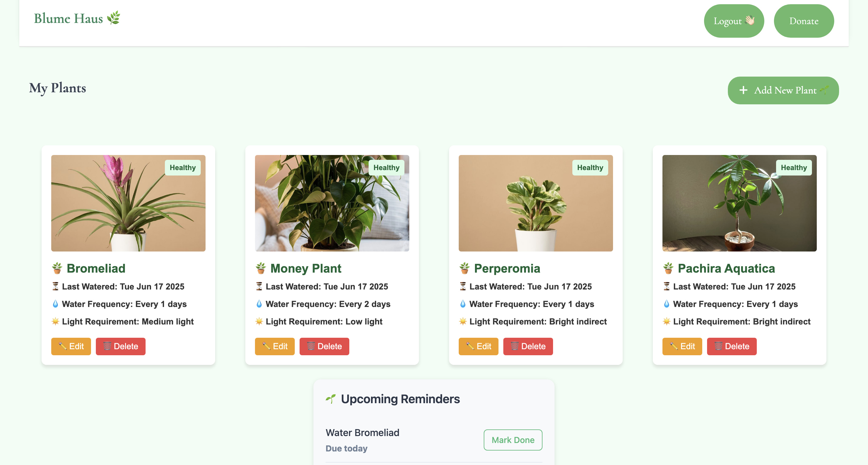This screenshot has height=465, width=868.
Task: Click the hourglass icon on Bromeliad card
Action: coord(55,286)
